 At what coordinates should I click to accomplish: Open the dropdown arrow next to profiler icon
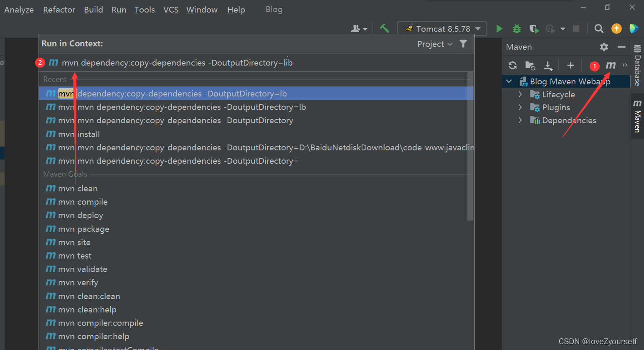[563, 28]
